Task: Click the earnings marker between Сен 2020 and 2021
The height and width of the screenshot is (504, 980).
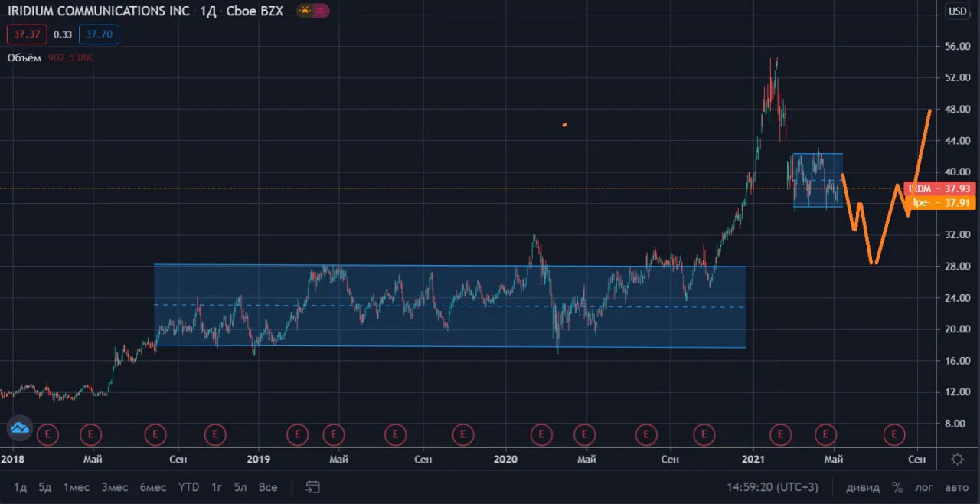Action: click(704, 434)
